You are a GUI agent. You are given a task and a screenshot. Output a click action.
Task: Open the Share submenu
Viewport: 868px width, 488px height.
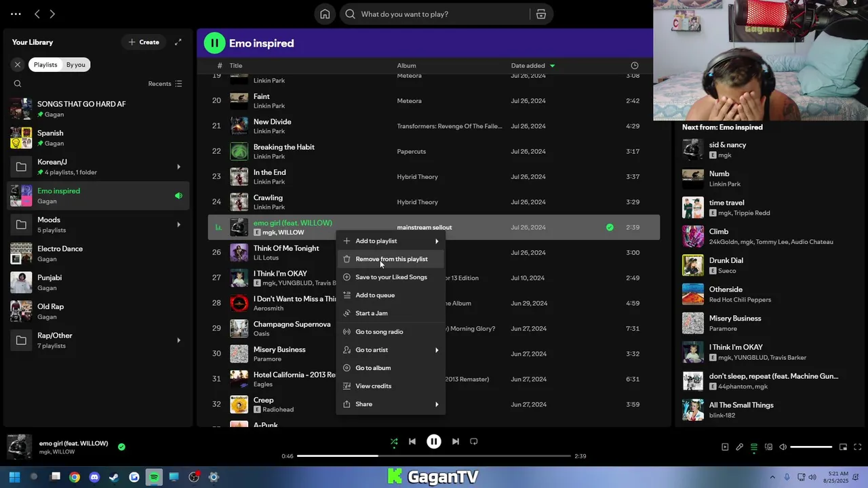point(391,404)
